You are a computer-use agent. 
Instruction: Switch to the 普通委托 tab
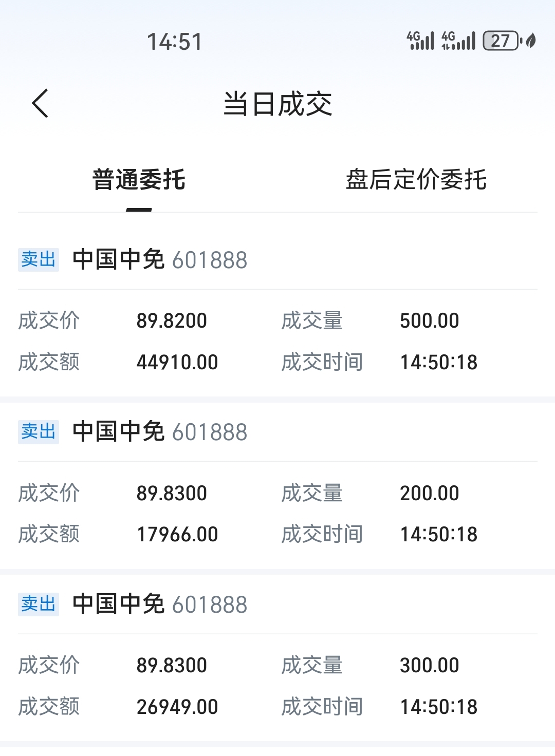(139, 180)
